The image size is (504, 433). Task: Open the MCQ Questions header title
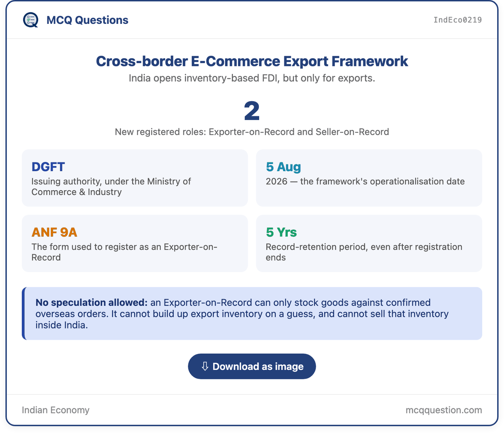point(87,20)
